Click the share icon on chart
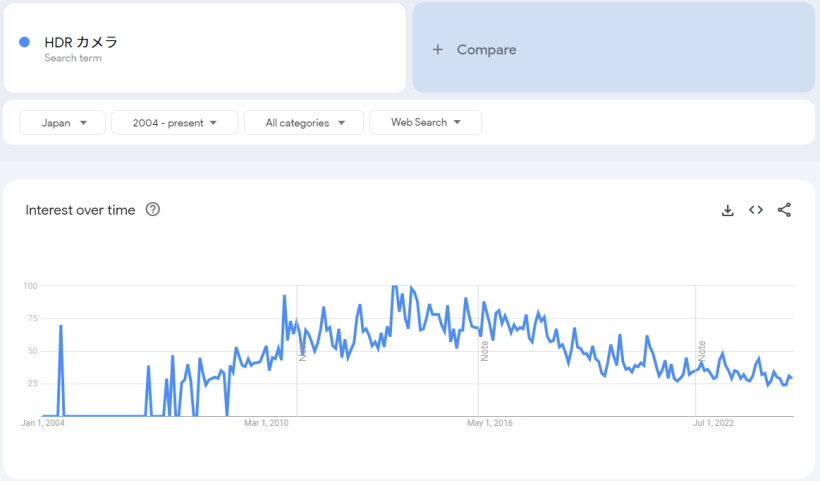Image resolution: width=820 pixels, height=481 pixels. coord(784,210)
